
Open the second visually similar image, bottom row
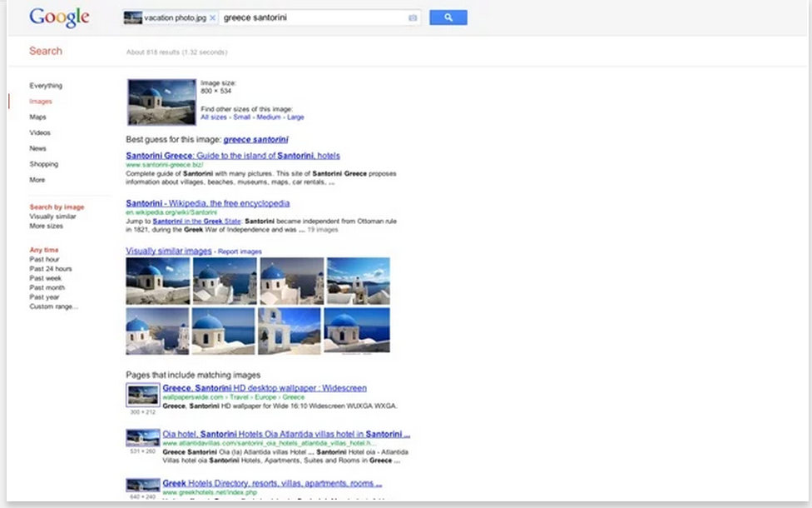pyautogui.click(x=223, y=331)
